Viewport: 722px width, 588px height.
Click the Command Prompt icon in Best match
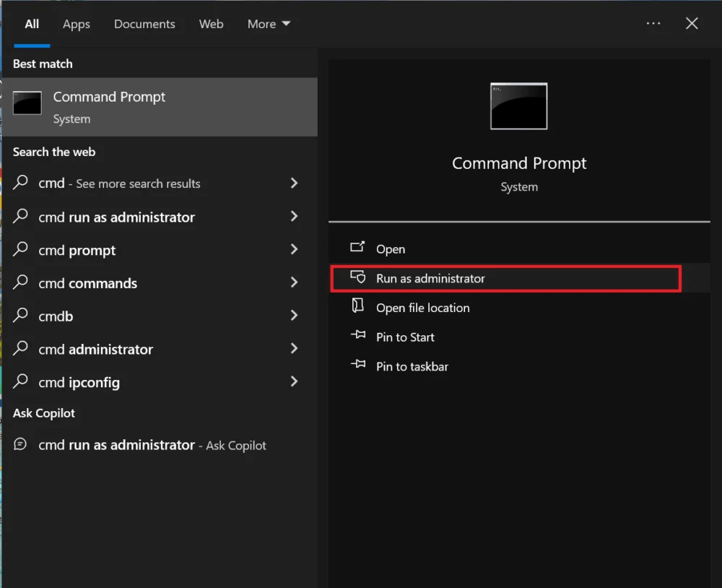(27, 103)
